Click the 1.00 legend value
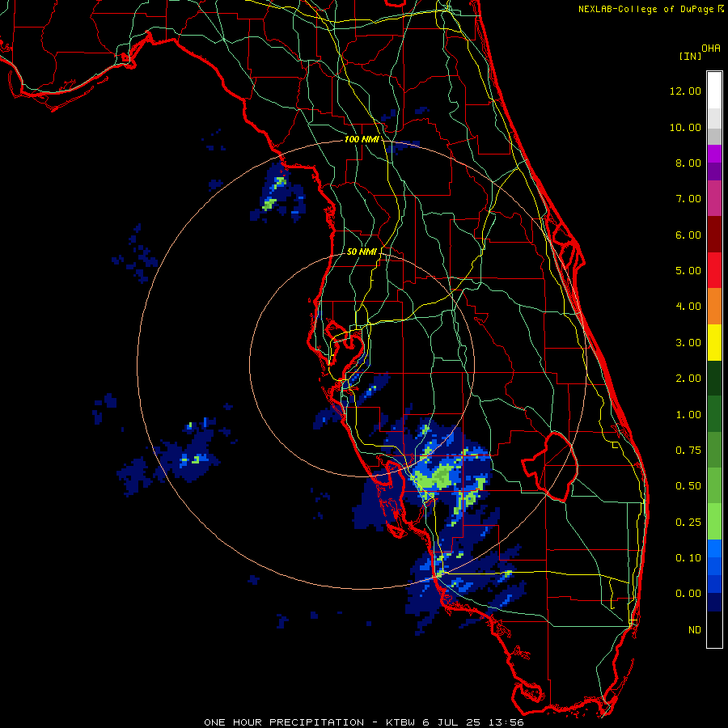728x728 pixels. pos(688,415)
